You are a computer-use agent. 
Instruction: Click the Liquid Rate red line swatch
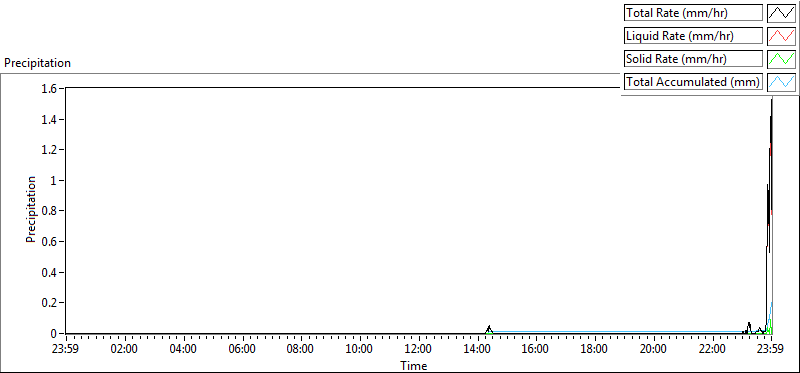(x=782, y=36)
